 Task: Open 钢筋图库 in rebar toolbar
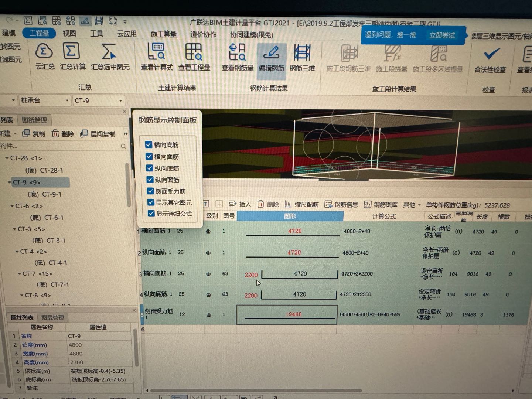381,205
